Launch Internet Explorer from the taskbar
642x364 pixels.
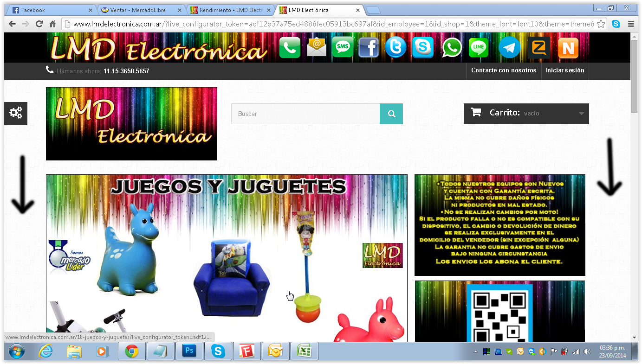pos(45,351)
